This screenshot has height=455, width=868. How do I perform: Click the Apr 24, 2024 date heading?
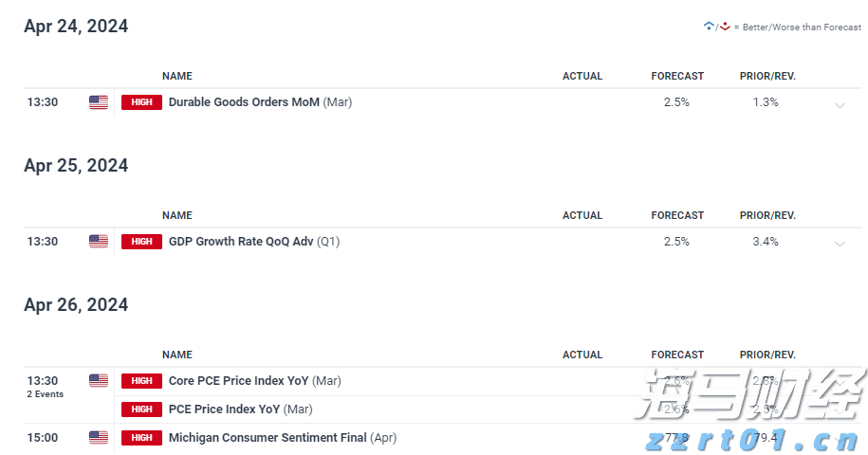pyautogui.click(x=76, y=27)
